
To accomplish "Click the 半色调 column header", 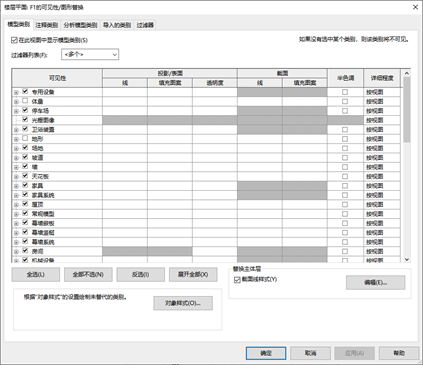I will click(x=345, y=78).
